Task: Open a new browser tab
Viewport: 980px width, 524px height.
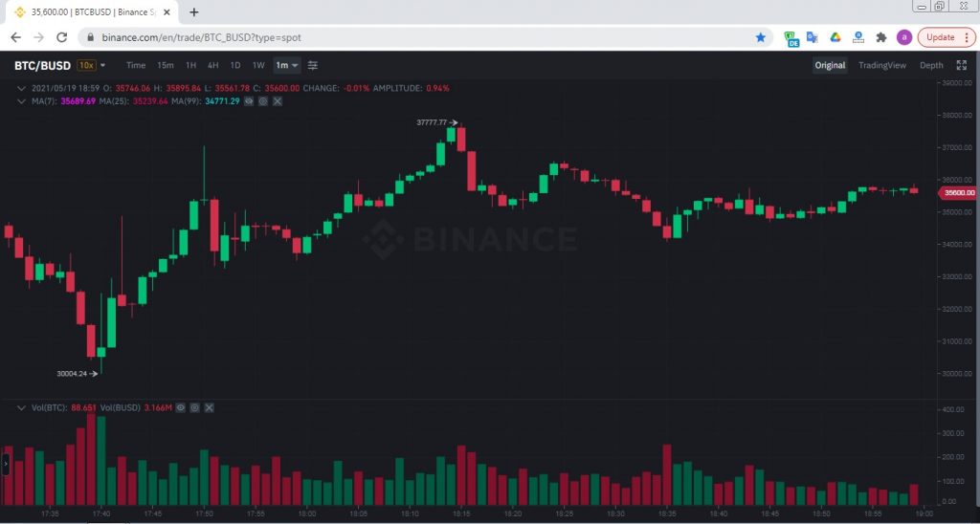Action: click(194, 12)
